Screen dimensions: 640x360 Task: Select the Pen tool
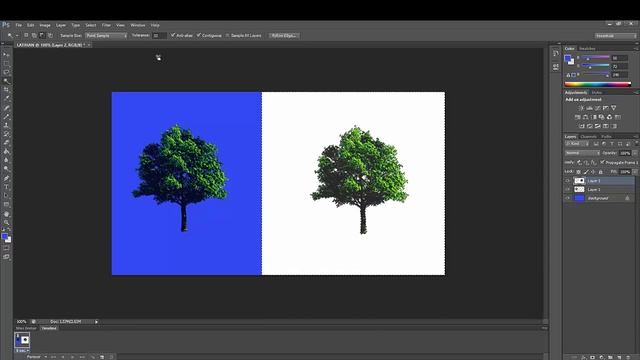(6, 178)
